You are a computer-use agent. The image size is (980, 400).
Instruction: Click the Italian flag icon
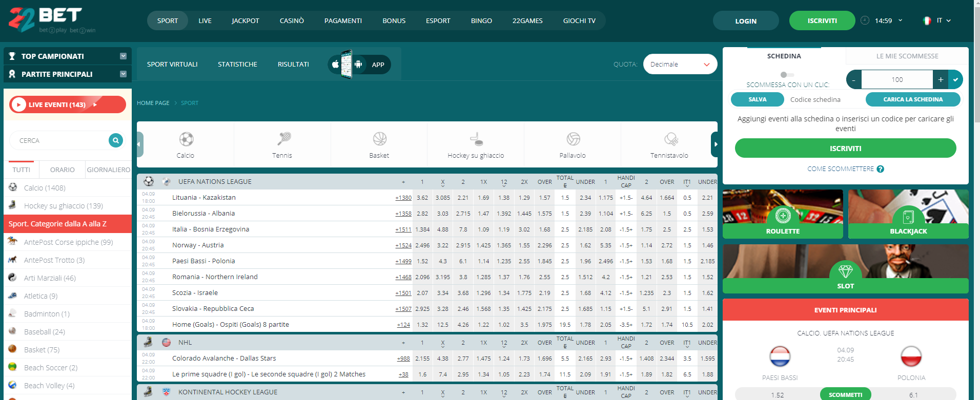click(x=927, y=20)
